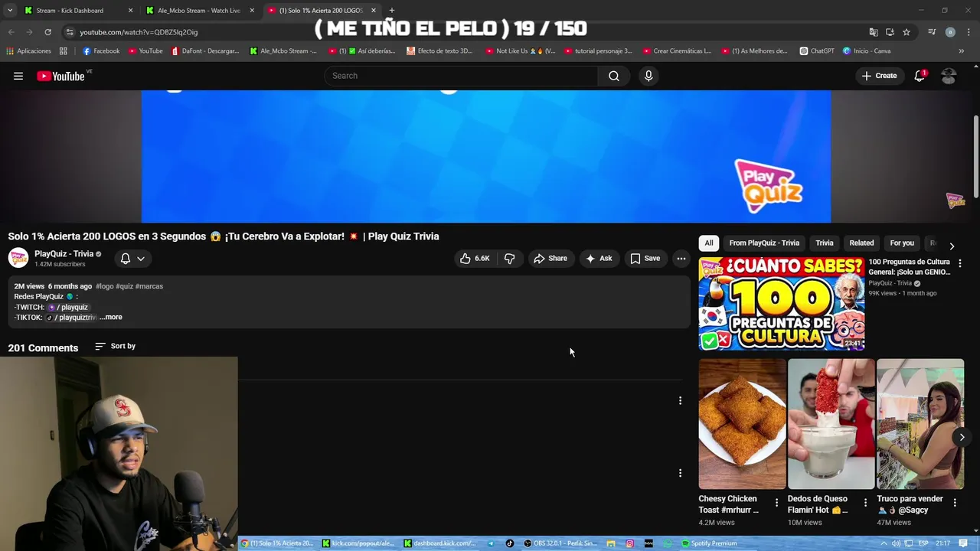Image resolution: width=980 pixels, height=551 pixels.
Task: Click the #logo hashtag in description
Action: click(x=104, y=286)
